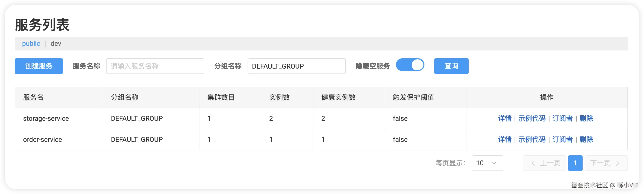Open the page size dropdown showing 10

(x=487, y=163)
